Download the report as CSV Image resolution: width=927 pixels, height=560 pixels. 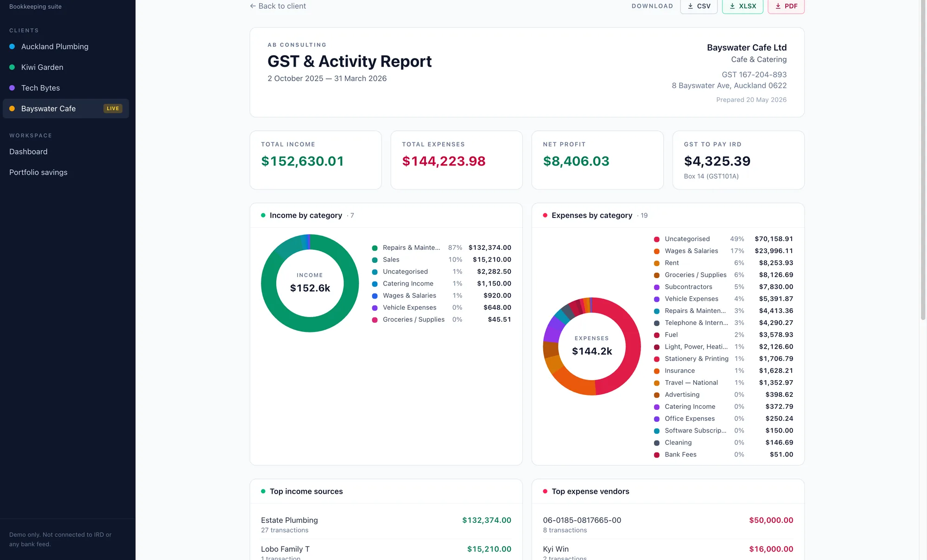pos(698,6)
